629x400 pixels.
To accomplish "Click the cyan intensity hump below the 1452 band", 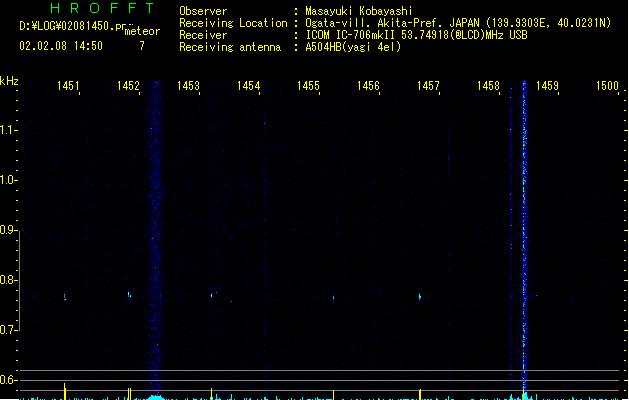I will click(156, 397).
